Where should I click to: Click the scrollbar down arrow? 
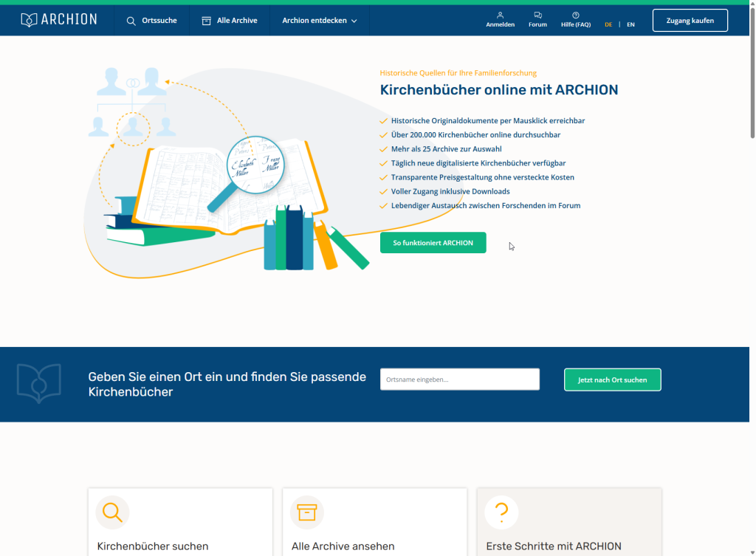pos(752,552)
